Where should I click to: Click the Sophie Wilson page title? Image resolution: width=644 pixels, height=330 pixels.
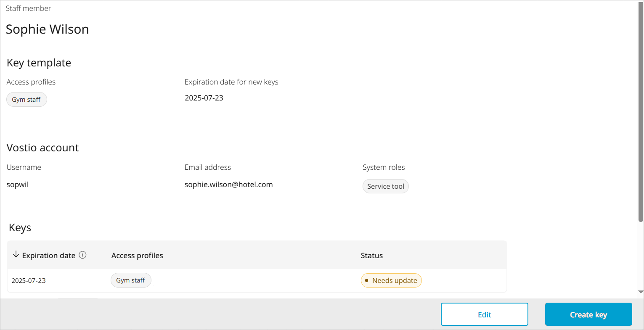(x=48, y=29)
